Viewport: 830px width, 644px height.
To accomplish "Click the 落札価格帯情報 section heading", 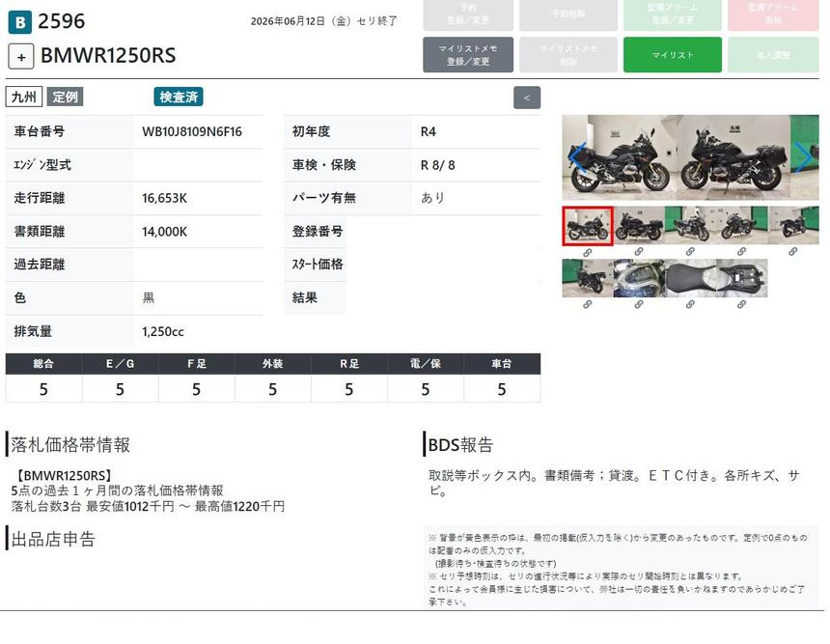I will [70, 445].
